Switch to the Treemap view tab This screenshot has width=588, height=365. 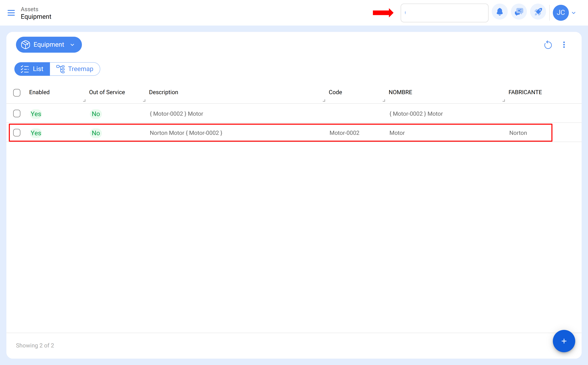(75, 69)
